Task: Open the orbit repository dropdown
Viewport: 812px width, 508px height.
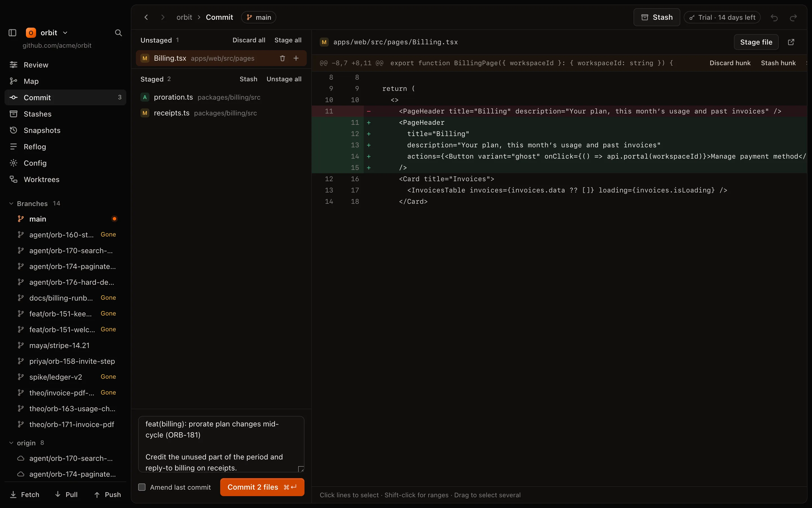Action: [47, 32]
